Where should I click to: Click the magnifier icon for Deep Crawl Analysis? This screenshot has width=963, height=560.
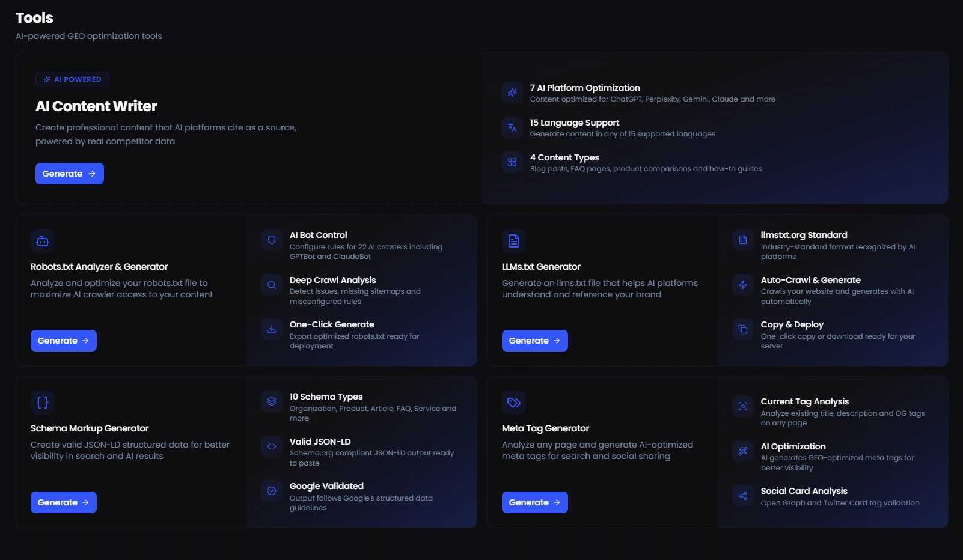click(271, 285)
